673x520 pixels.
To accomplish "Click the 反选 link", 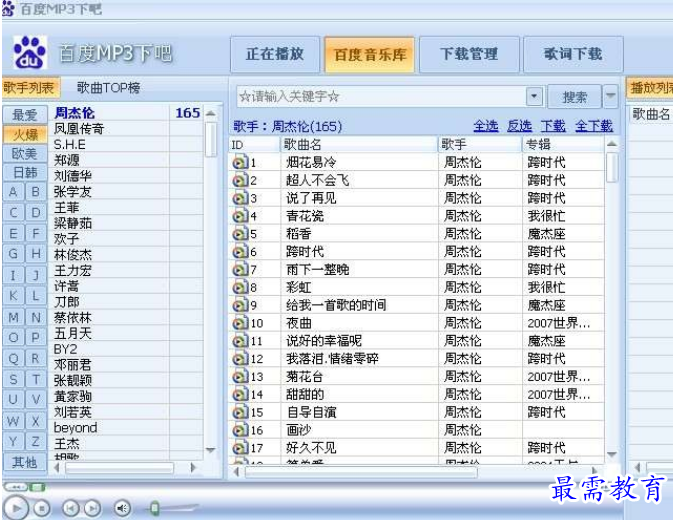I will point(519,126).
